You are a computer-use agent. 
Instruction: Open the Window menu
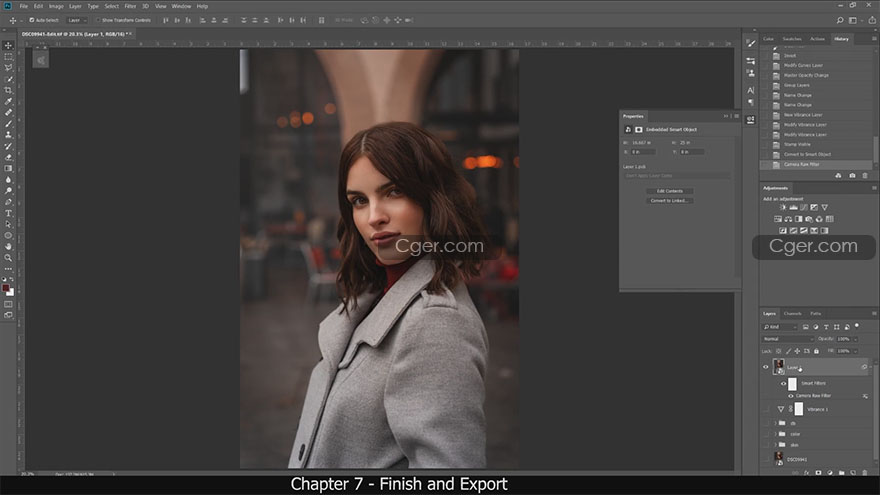pos(181,6)
